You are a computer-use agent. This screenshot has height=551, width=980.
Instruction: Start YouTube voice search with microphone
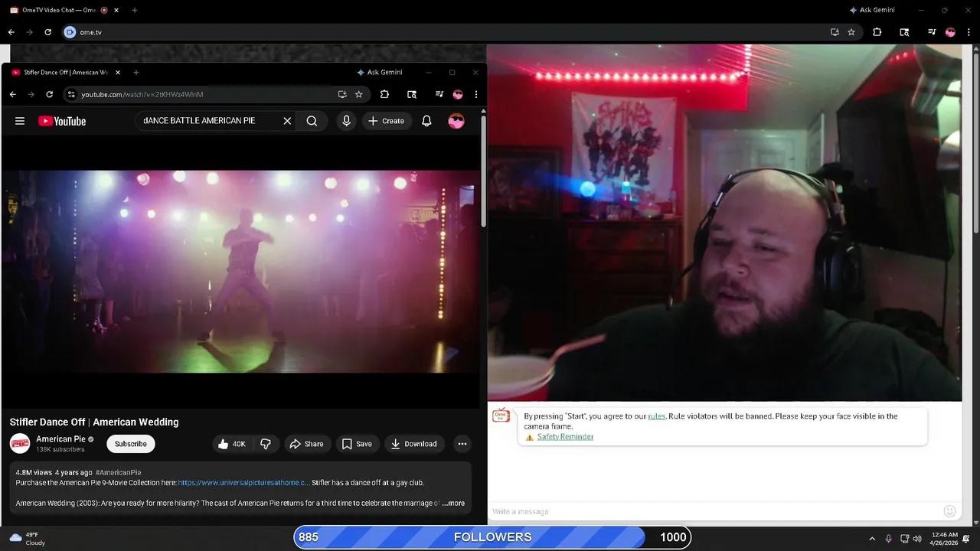coord(346,121)
